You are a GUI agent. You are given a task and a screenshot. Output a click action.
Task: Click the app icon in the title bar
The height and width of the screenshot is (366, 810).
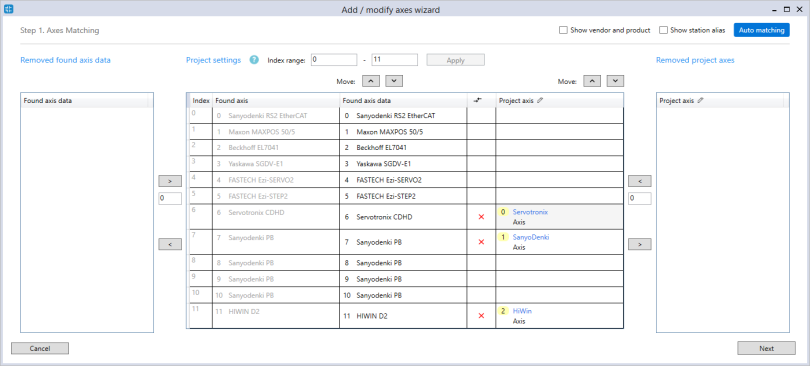point(8,9)
